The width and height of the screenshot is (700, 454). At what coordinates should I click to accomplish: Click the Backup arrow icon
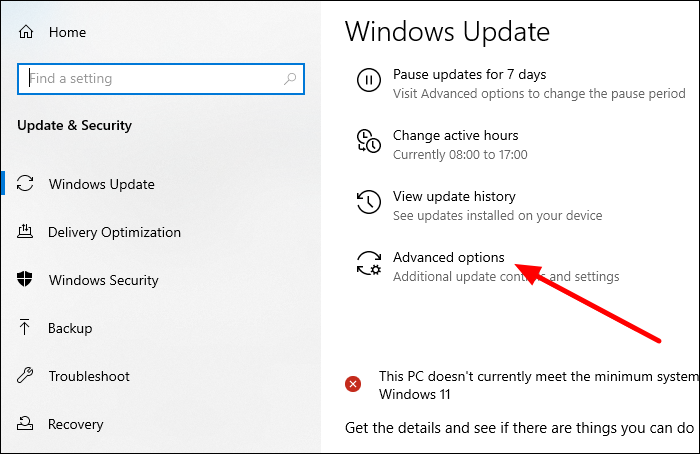click(26, 328)
